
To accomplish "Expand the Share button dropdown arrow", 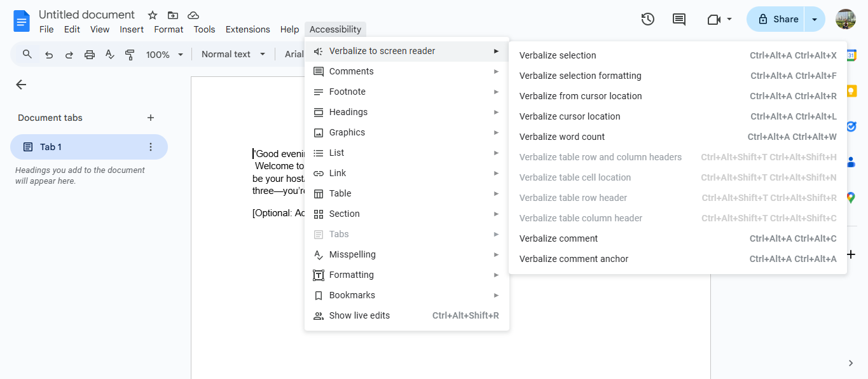I will click(x=815, y=19).
